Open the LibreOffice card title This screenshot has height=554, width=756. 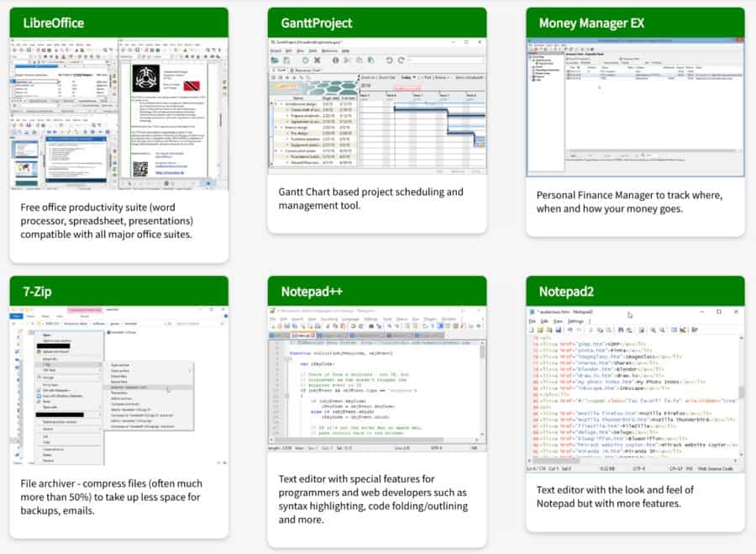53,23
